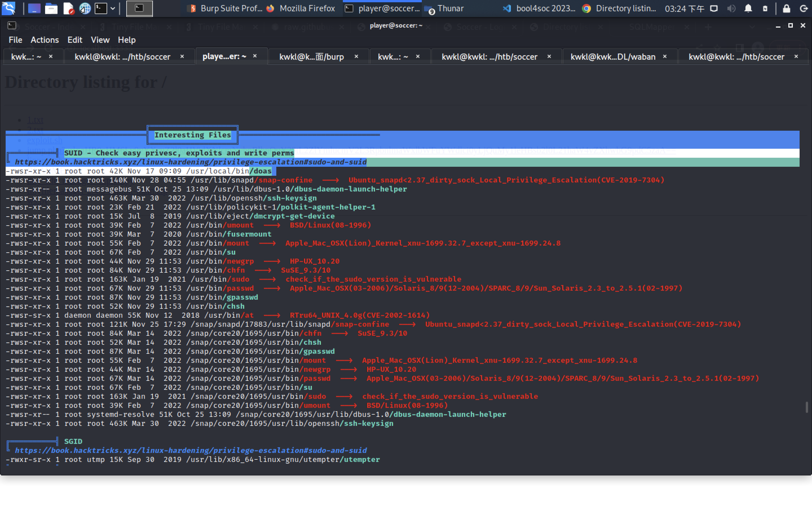
Task: Click the log out session icon
Action: [x=804, y=8]
